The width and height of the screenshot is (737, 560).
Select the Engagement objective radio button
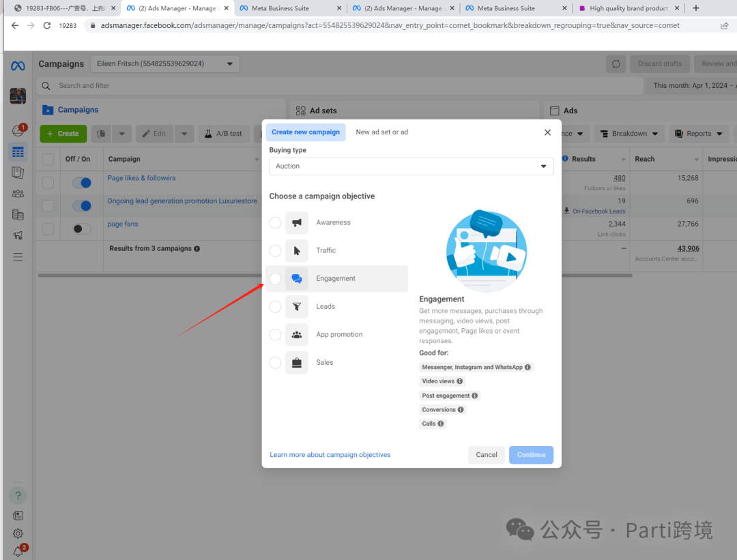pos(275,278)
